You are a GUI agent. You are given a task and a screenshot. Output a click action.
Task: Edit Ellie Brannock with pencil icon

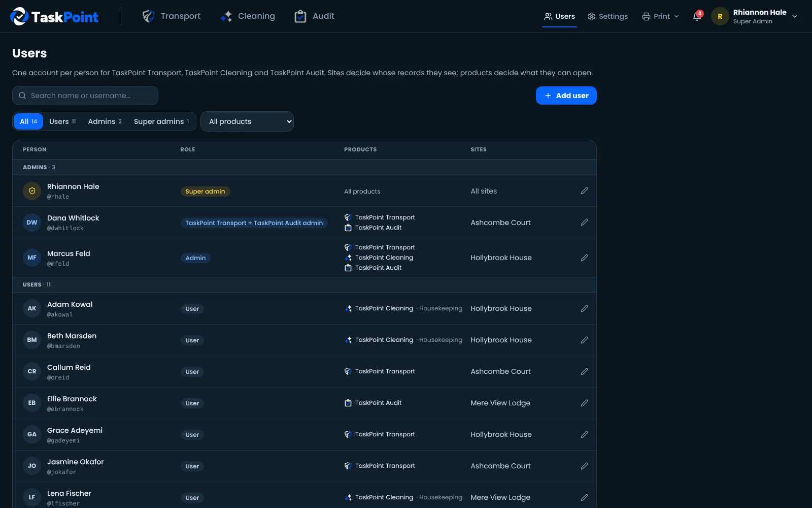[584, 403]
